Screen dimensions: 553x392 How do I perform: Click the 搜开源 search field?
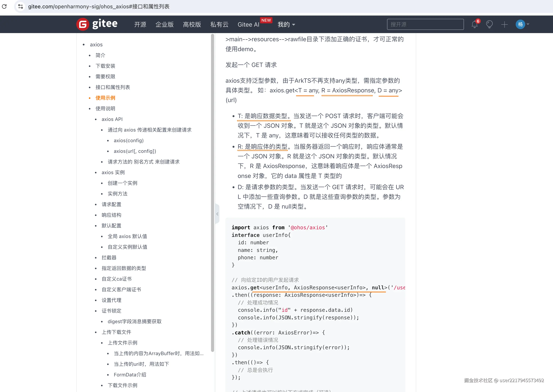425,24
